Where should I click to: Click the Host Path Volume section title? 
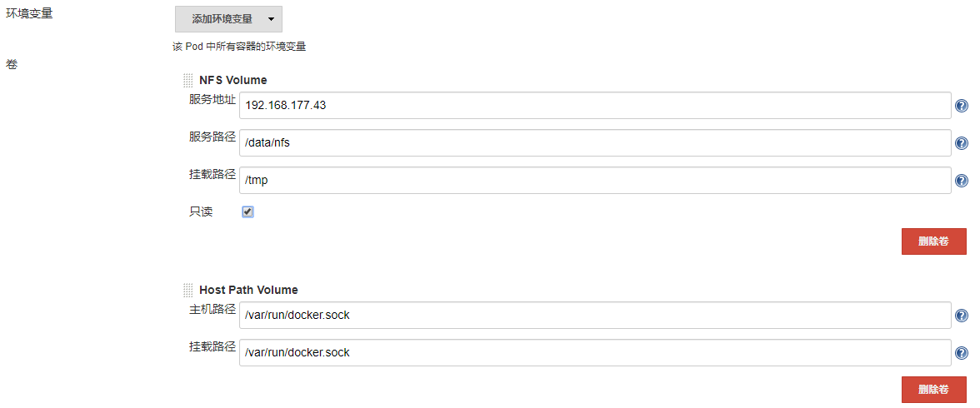tap(248, 290)
